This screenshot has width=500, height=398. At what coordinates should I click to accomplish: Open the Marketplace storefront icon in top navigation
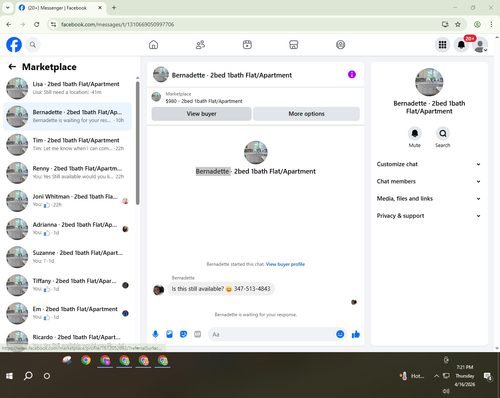pos(294,45)
